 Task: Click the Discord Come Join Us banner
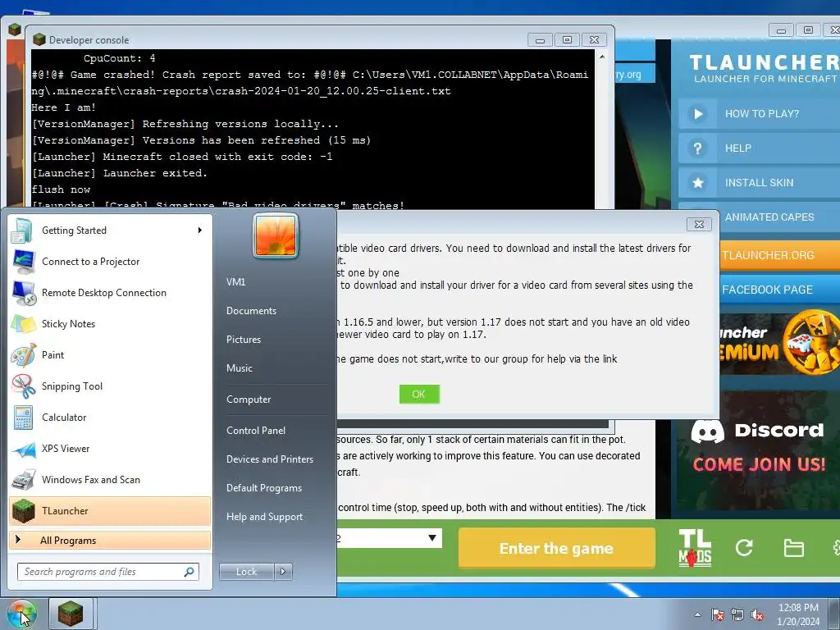(x=759, y=450)
